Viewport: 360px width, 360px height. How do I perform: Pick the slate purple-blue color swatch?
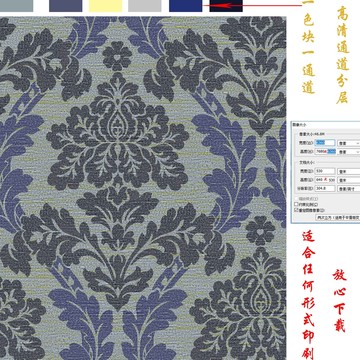[65, 6]
